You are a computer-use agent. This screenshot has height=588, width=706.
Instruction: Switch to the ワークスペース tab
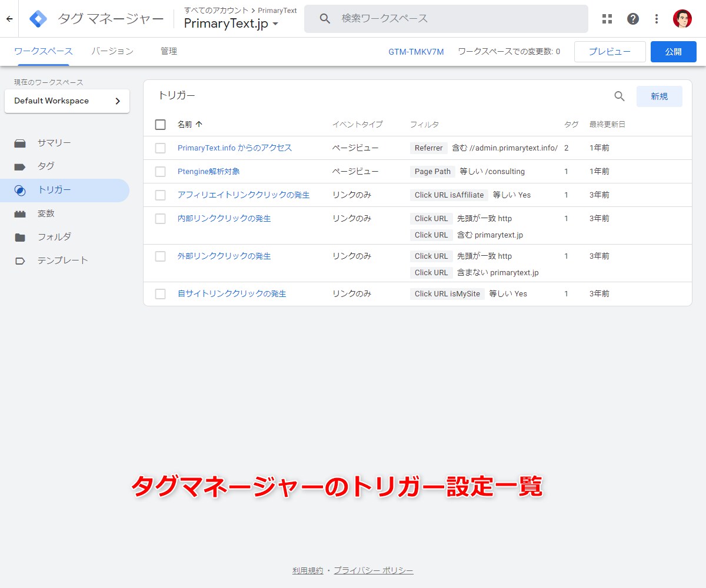(x=44, y=51)
